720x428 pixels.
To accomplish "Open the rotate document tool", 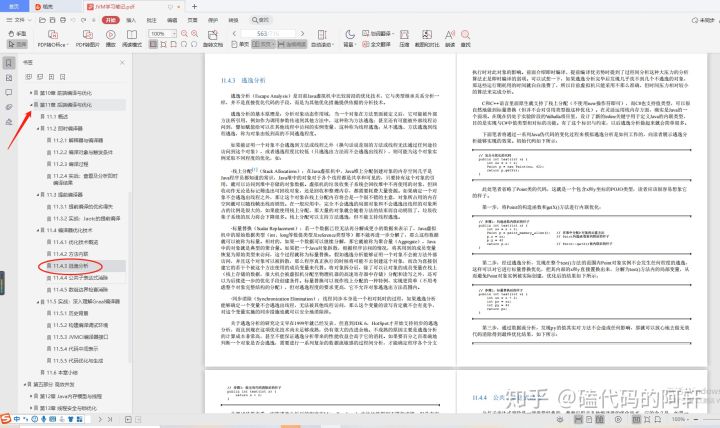I will [213, 39].
